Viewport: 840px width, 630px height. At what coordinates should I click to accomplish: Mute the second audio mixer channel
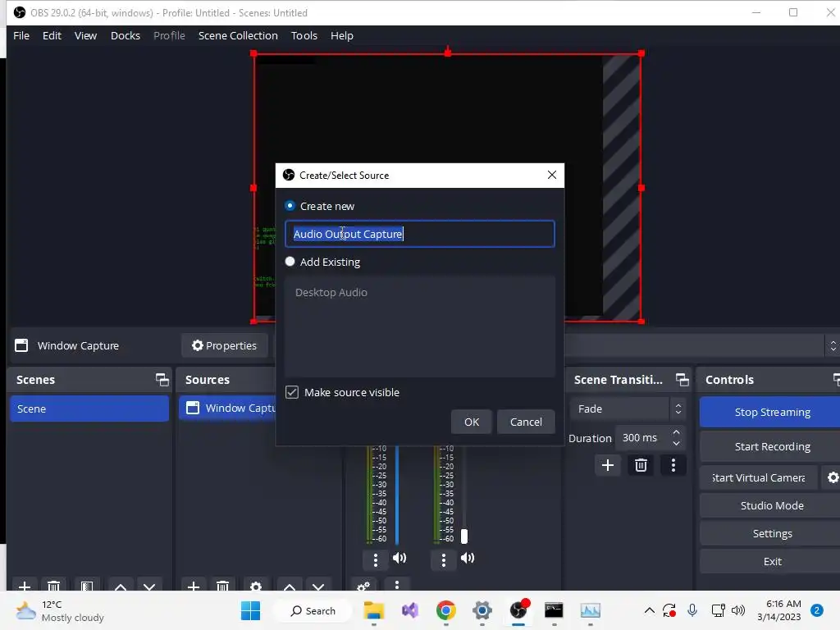467,558
